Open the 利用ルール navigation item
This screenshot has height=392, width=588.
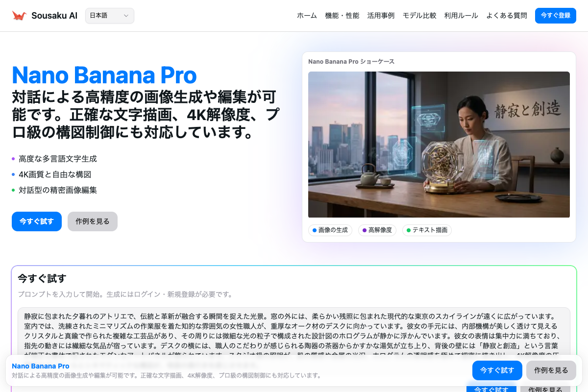(x=461, y=16)
